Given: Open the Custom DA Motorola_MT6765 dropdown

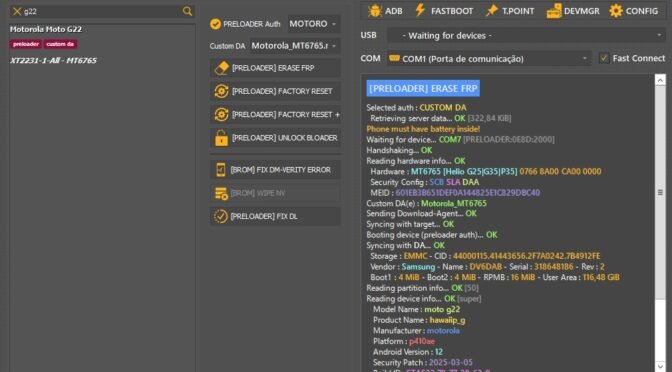Looking at the screenshot, I should [295, 46].
